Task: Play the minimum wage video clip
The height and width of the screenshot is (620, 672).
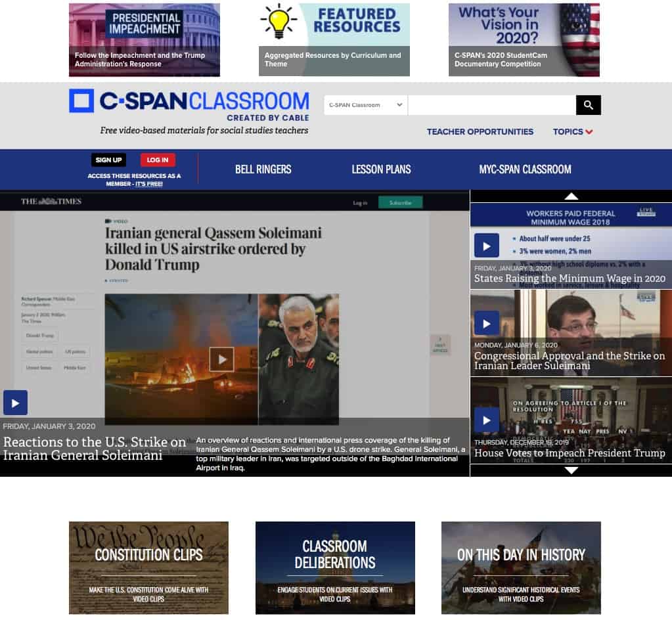Action: [486, 246]
